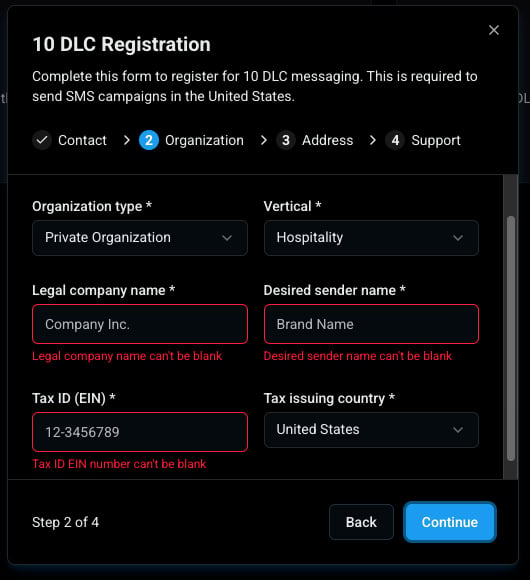Click the Tax issuing country chevron arrow

[x=458, y=430]
